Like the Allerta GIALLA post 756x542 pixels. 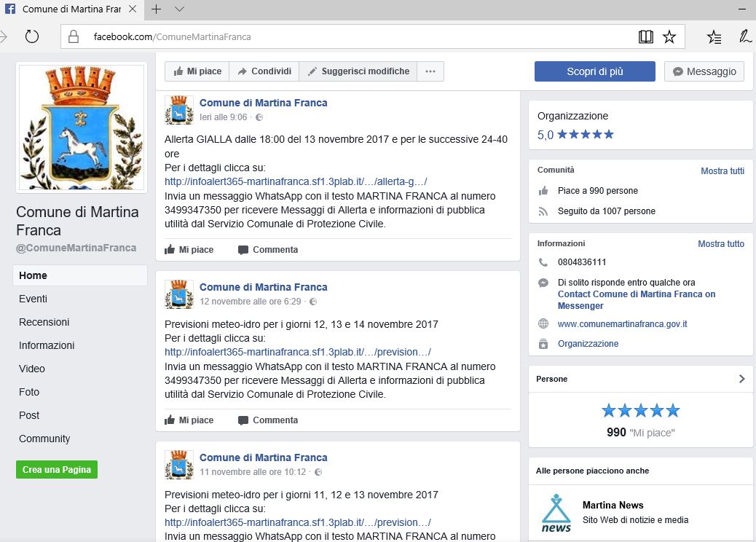pyautogui.click(x=189, y=250)
